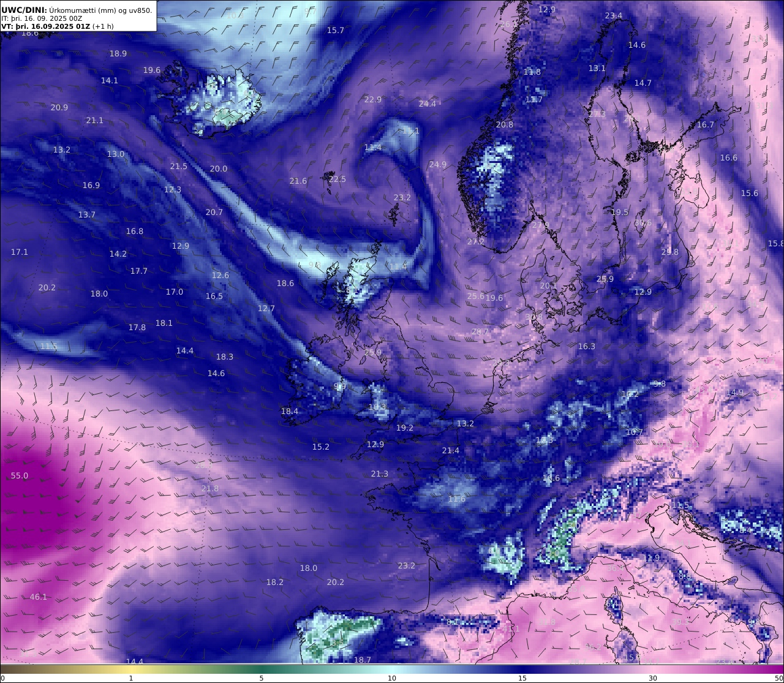The image size is (784, 683).
Task: Click the 17.8 value label
Action: [137, 327]
